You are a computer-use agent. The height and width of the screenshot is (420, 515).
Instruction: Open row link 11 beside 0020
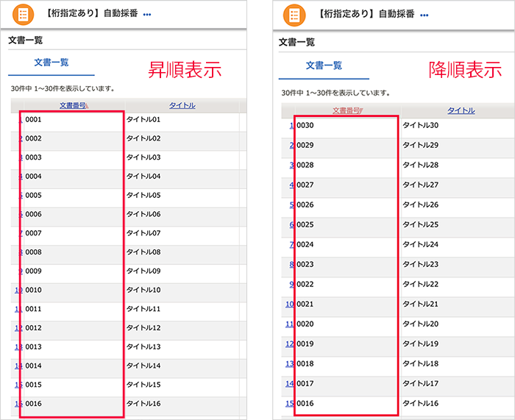290,324
